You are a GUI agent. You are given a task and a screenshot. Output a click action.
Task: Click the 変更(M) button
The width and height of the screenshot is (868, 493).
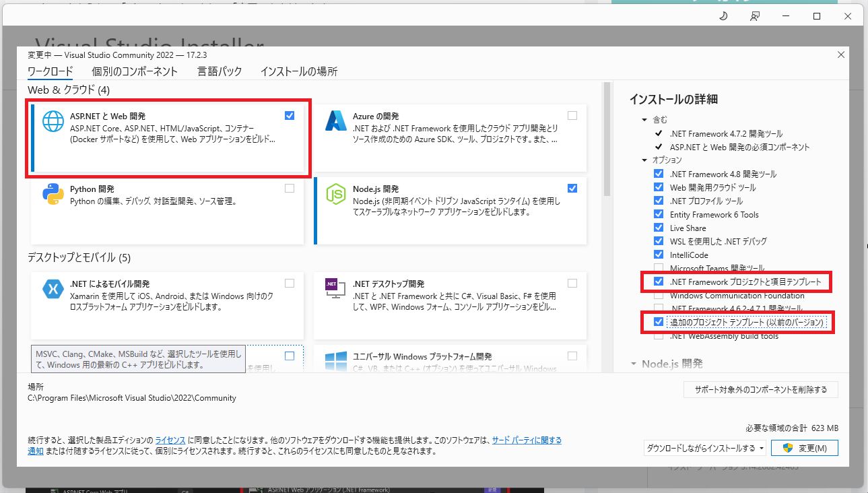[805, 448]
